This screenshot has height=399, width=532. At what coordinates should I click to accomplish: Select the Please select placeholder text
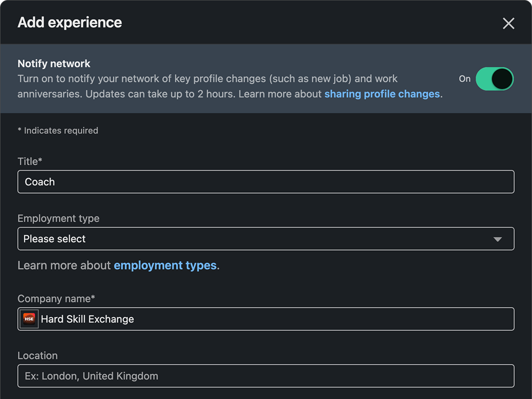55,239
